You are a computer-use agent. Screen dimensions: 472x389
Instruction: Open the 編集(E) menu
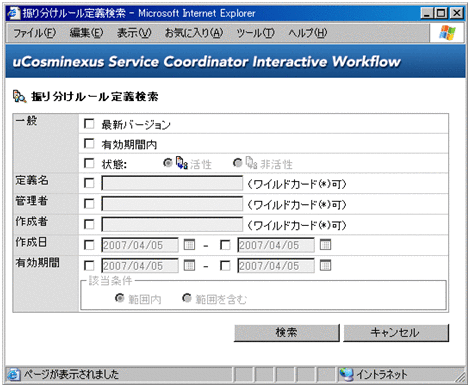pyautogui.click(x=86, y=33)
